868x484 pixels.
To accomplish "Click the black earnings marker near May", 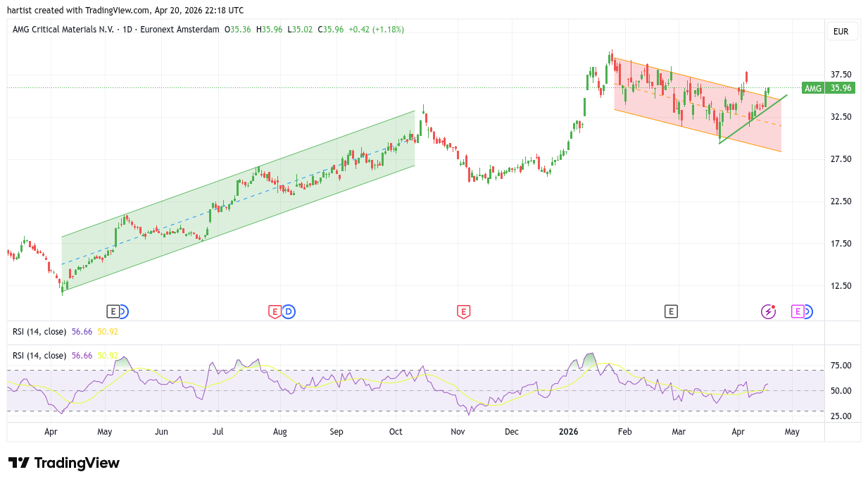I will coord(113,311).
